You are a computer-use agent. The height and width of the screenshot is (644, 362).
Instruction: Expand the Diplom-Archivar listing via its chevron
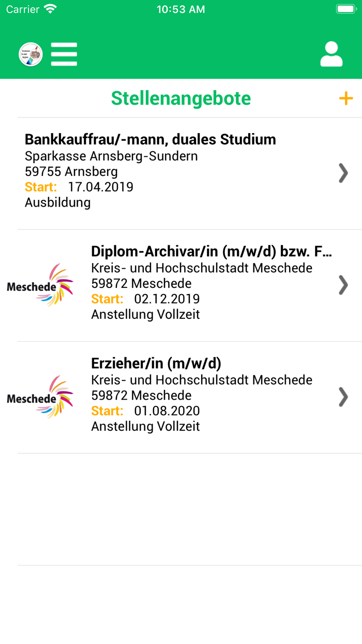click(343, 285)
